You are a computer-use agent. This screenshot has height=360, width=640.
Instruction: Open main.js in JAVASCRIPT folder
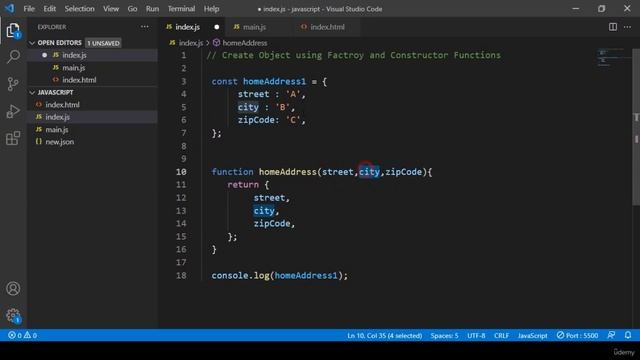tap(92, 129)
